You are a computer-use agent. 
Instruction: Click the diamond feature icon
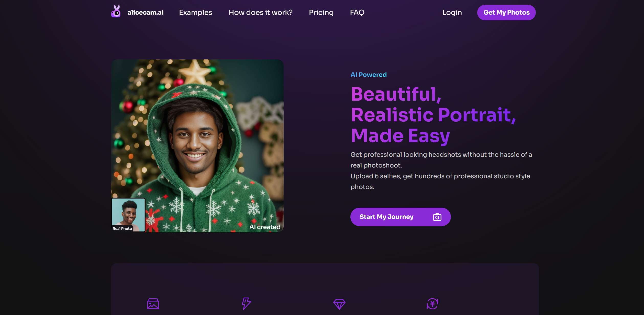click(339, 304)
